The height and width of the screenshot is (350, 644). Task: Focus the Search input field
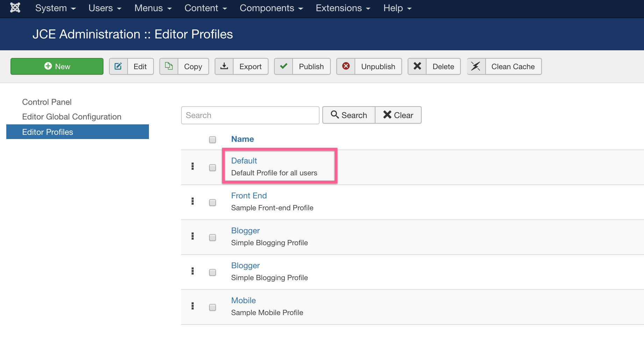pos(250,115)
